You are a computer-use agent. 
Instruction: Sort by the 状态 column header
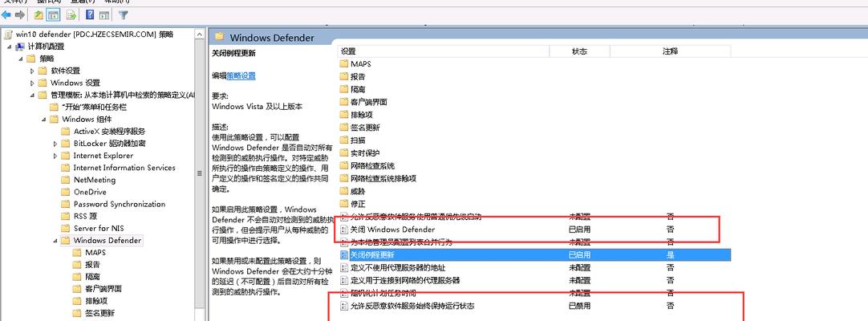pyautogui.click(x=579, y=51)
